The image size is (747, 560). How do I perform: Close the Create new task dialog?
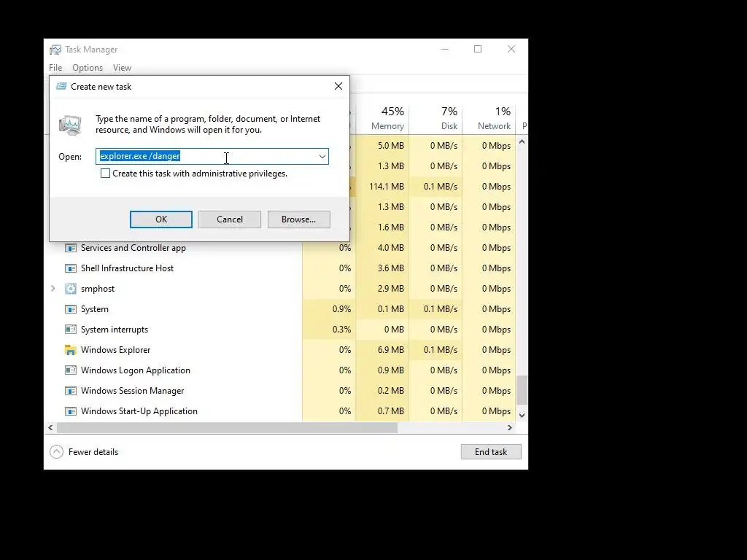(338, 86)
